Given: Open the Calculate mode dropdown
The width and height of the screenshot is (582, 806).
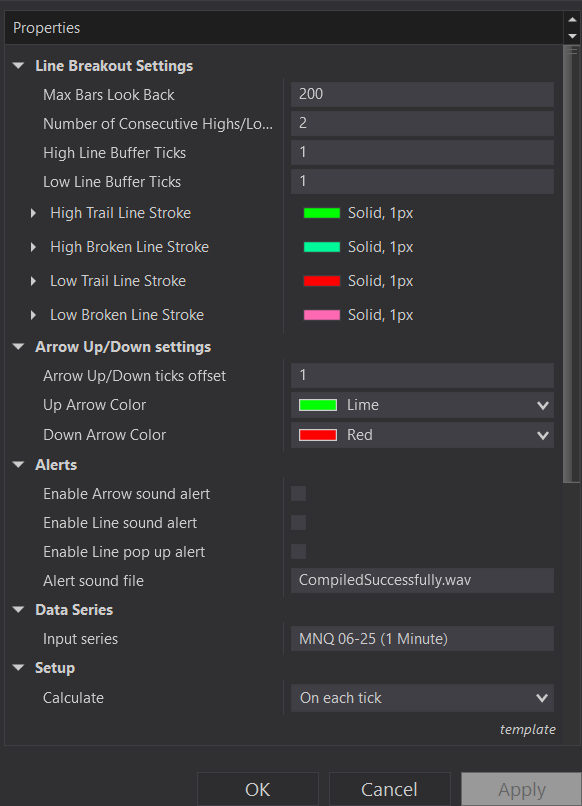Looking at the screenshot, I should click(x=422, y=698).
